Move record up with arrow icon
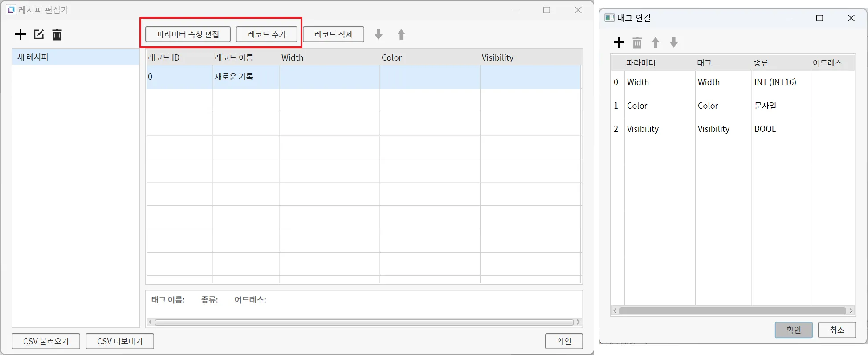 401,34
